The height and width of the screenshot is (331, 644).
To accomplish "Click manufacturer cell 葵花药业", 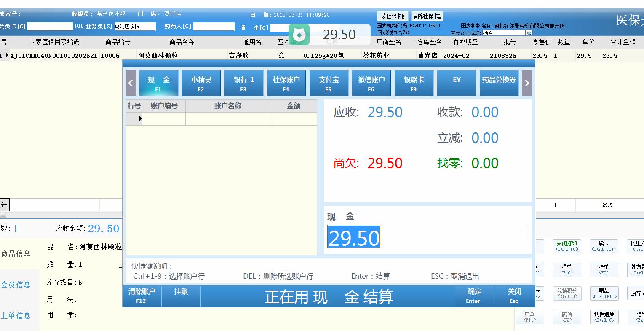I will 376,56.
